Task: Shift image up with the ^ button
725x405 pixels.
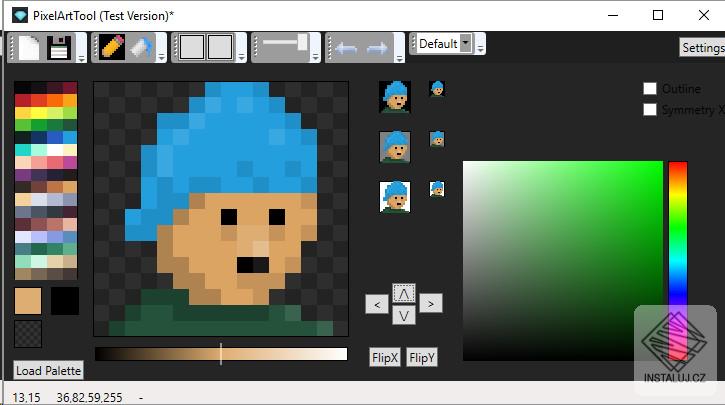Action: coord(404,293)
